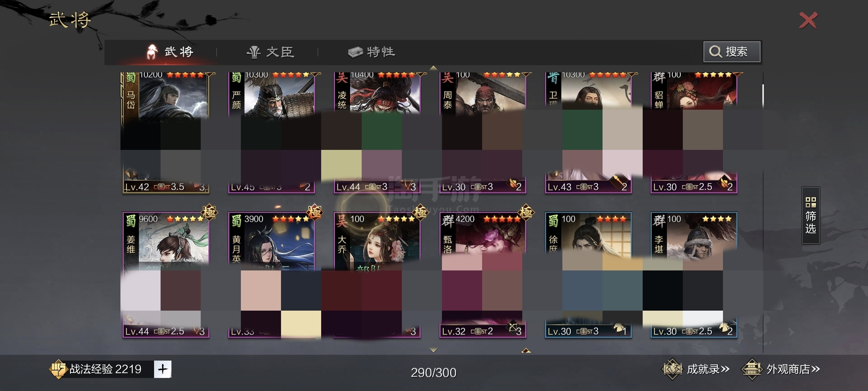Viewport: 868px width, 391px height.
Task: Select the 貂蝉 general card
Action: (694, 132)
